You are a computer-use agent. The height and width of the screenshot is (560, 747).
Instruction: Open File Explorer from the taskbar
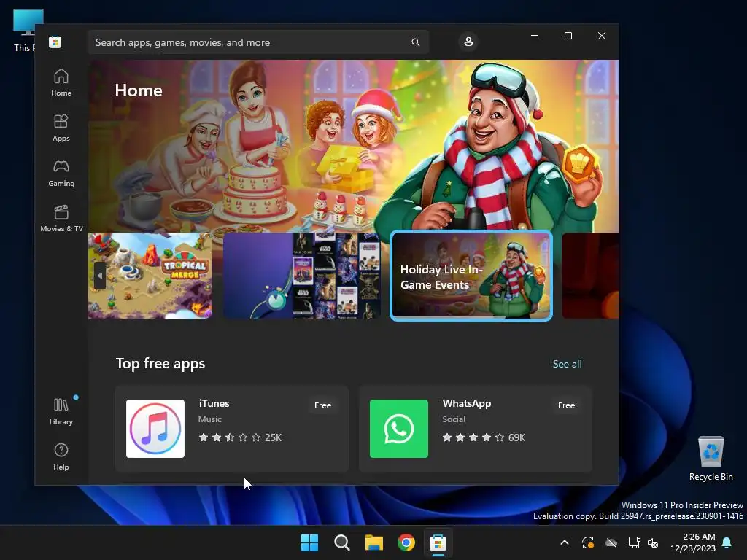374,542
